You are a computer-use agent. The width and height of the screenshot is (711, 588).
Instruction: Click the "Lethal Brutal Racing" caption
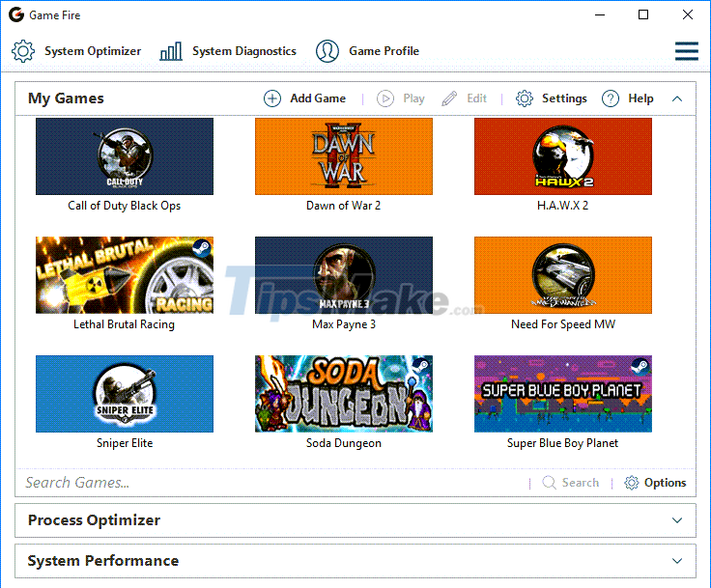coord(124,324)
